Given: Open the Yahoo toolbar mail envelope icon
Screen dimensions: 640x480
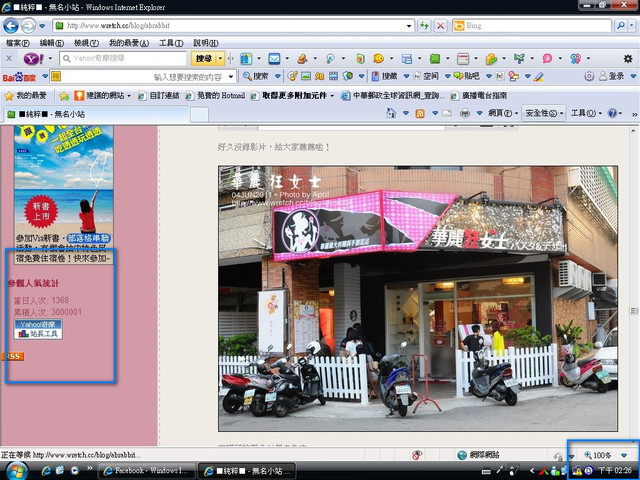Looking at the screenshot, I should point(274,59).
